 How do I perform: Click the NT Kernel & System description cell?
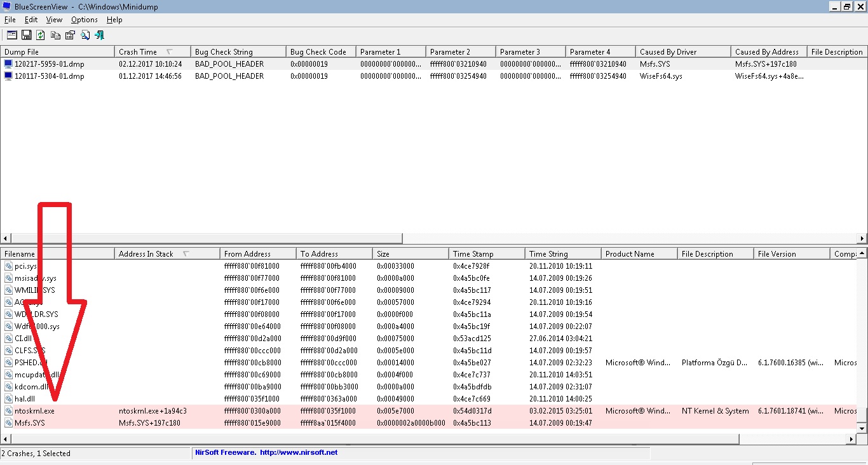(x=715, y=411)
